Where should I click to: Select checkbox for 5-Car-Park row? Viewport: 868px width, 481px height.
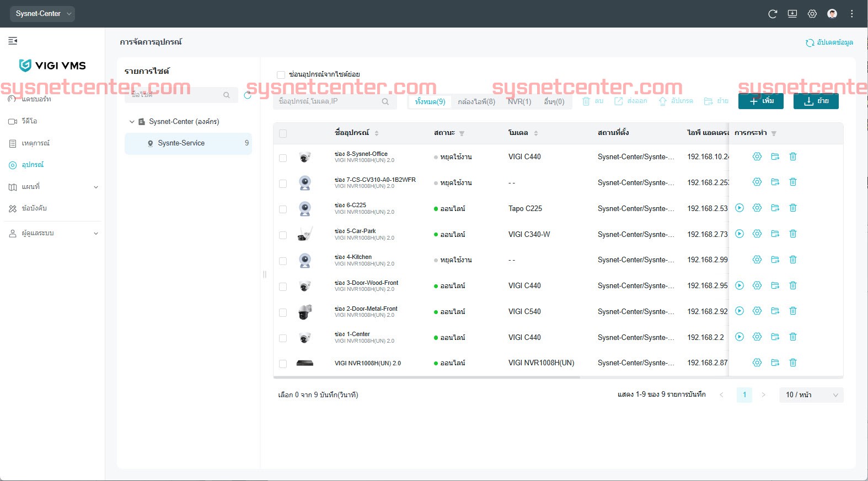(283, 235)
